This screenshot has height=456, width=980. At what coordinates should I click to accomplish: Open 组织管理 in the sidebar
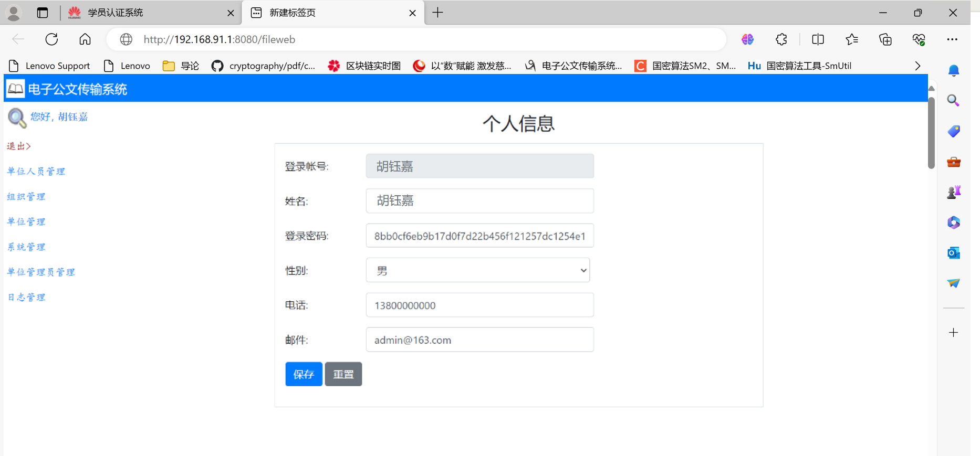pyautogui.click(x=26, y=196)
